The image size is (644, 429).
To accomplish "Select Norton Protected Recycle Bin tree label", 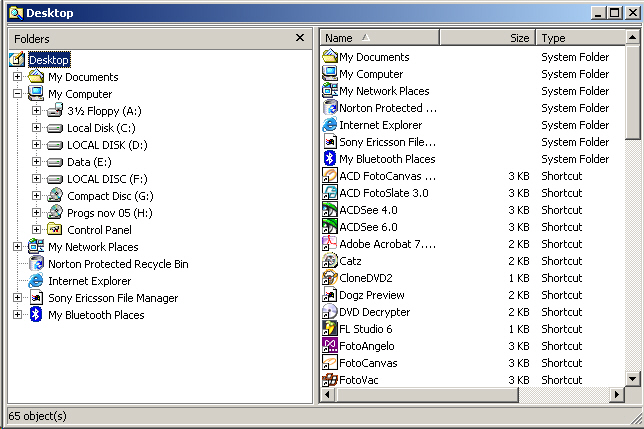I will (x=118, y=264).
